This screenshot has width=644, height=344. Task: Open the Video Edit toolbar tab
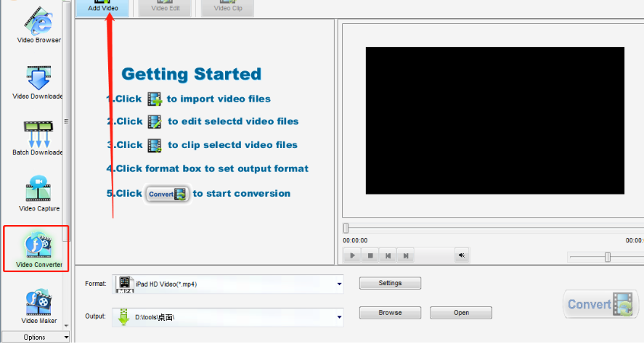click(x=166, y=7)
